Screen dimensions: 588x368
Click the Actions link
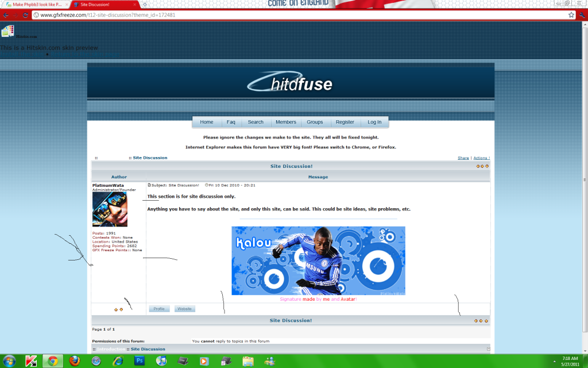(x=482, y=158)
